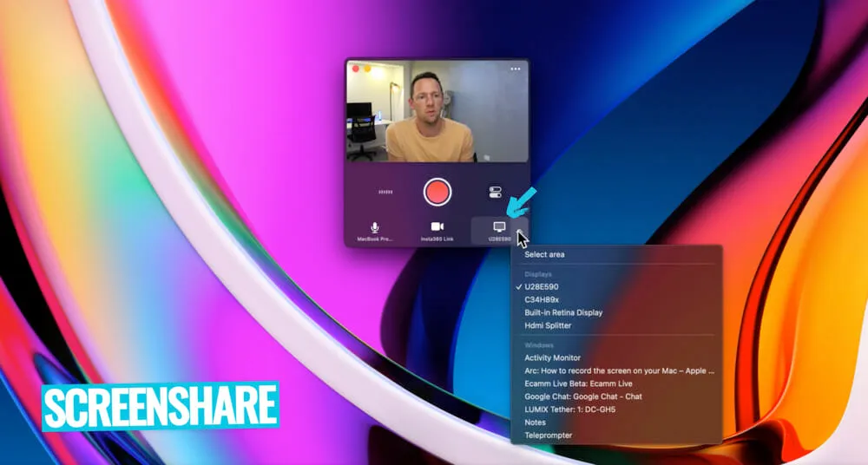The height and width of the screenshot is (465, 868).
Task: Select the C34H89x display
Action: pyautogui.click(x=542, y=299)
